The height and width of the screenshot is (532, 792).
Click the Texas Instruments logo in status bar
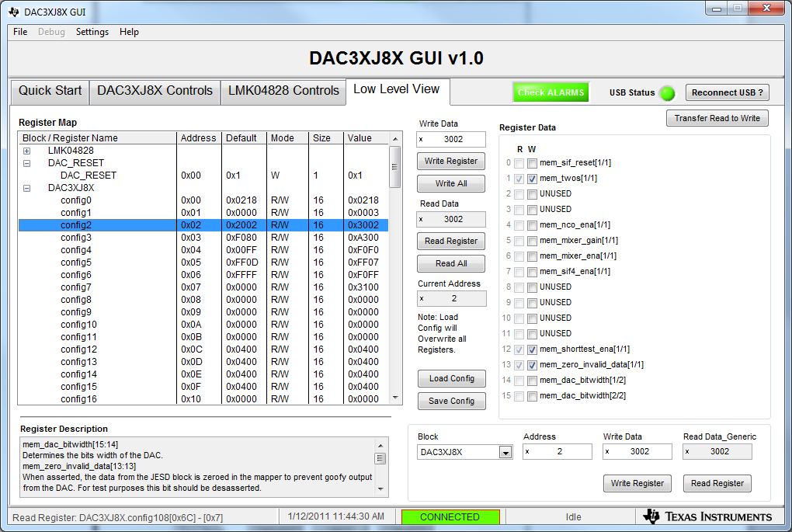pos(707,516)
